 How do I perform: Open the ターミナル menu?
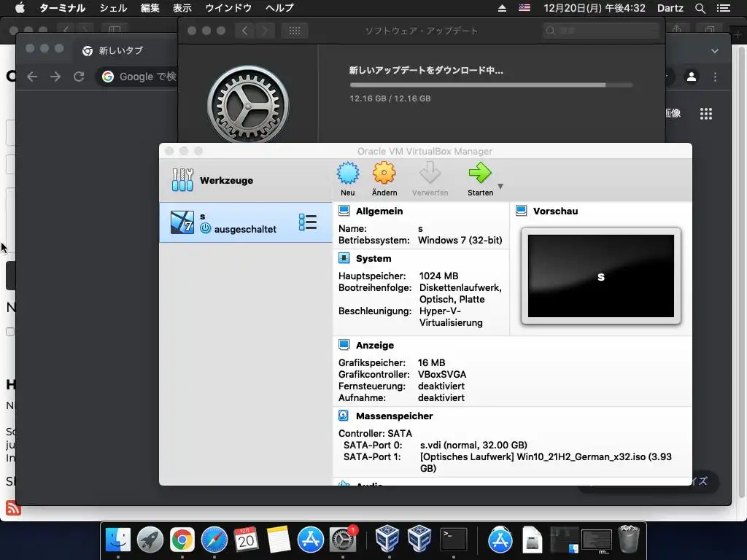click(x=62, y=8)
